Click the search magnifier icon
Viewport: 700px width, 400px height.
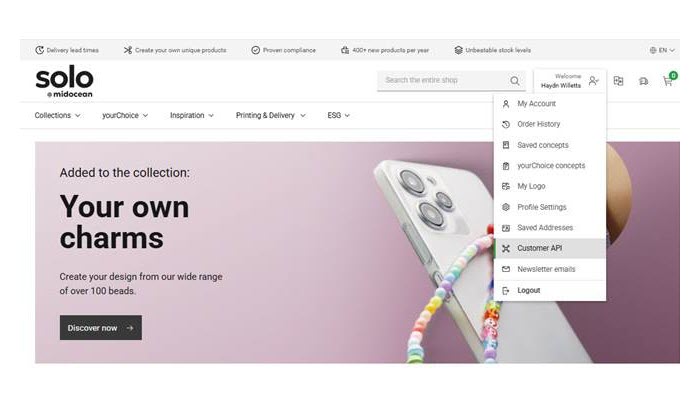[x=515, y=81]
